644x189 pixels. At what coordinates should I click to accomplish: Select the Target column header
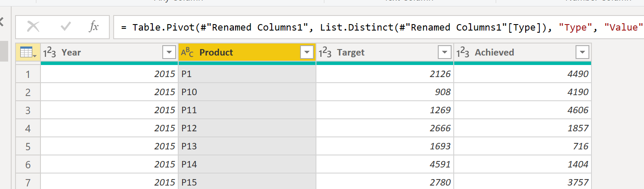(385, 53)
